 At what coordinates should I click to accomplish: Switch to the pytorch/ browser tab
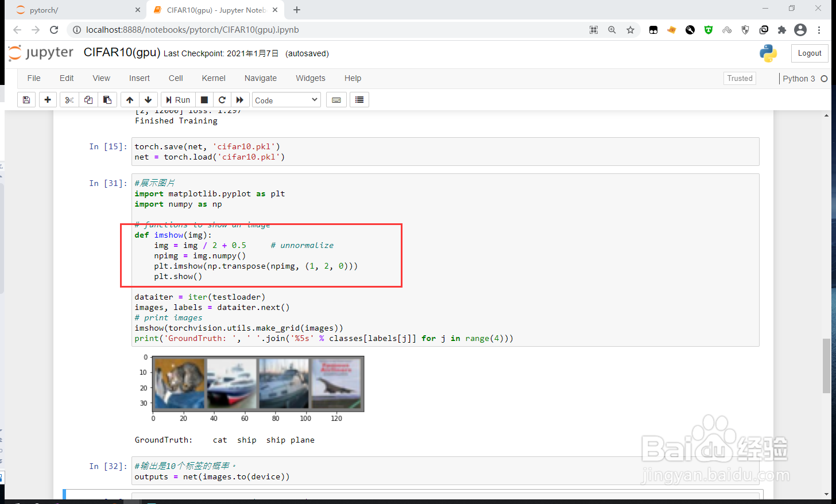click(75, 10)
